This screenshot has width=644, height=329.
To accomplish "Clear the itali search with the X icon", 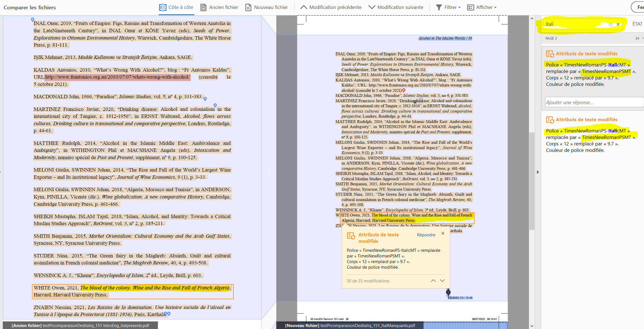I will point(618,24).
